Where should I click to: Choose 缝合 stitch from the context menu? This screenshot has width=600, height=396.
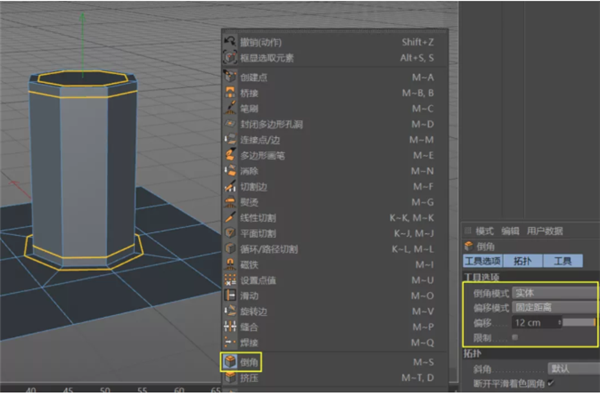334,327
